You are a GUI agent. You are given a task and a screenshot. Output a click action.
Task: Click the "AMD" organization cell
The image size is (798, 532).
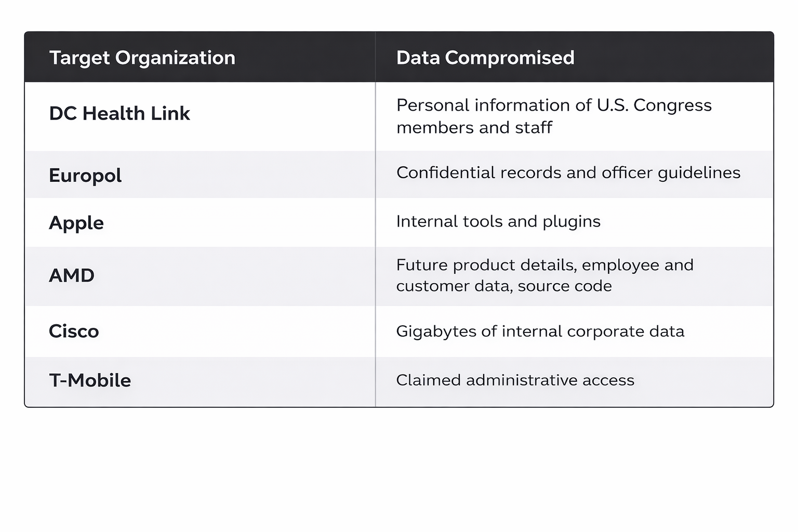[72, 275]
